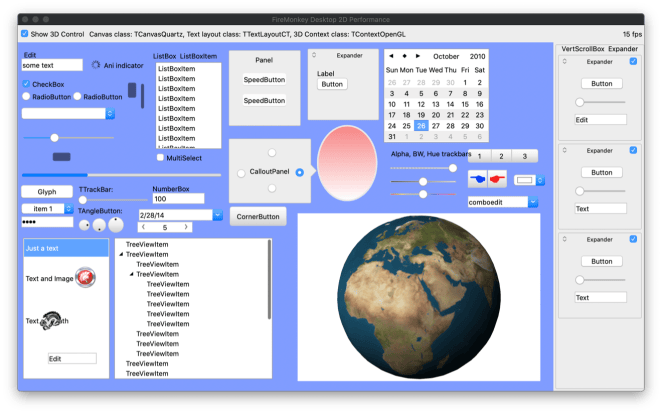This screenshot has height=413, width=662.
Task: Uncheck the first sidebar Expander checkbox
Action: pyautogui.click(x=633, y=61)
